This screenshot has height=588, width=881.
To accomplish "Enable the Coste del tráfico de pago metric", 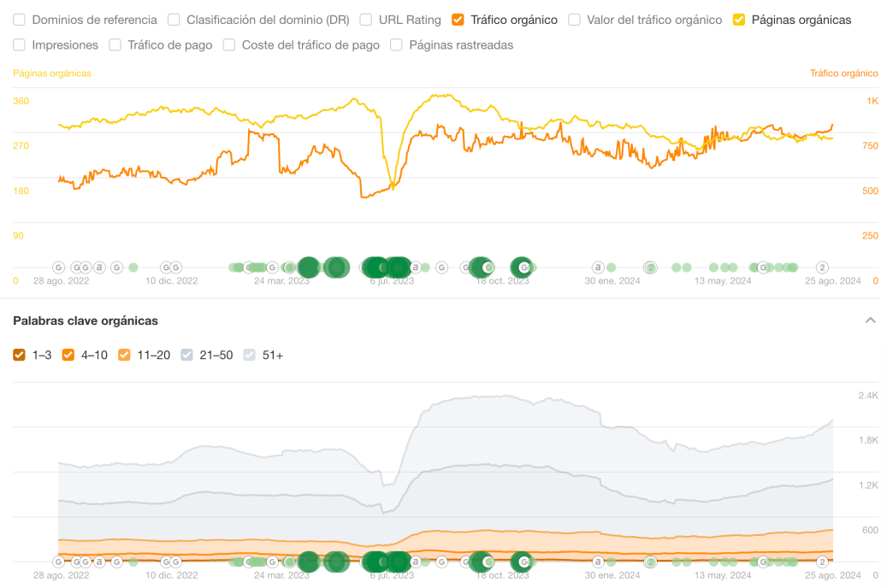I will coord(229,45).
